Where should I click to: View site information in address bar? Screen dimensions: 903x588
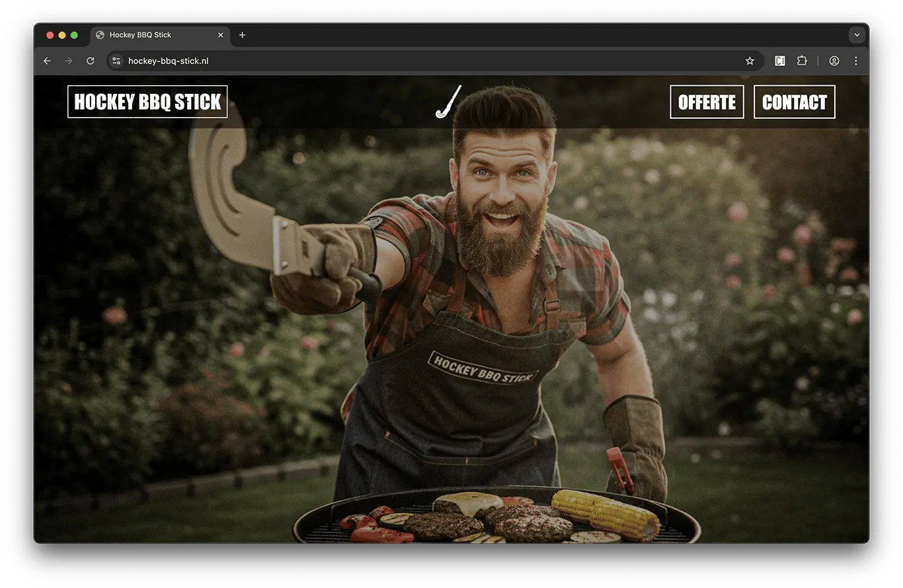(x=116, y=61)
